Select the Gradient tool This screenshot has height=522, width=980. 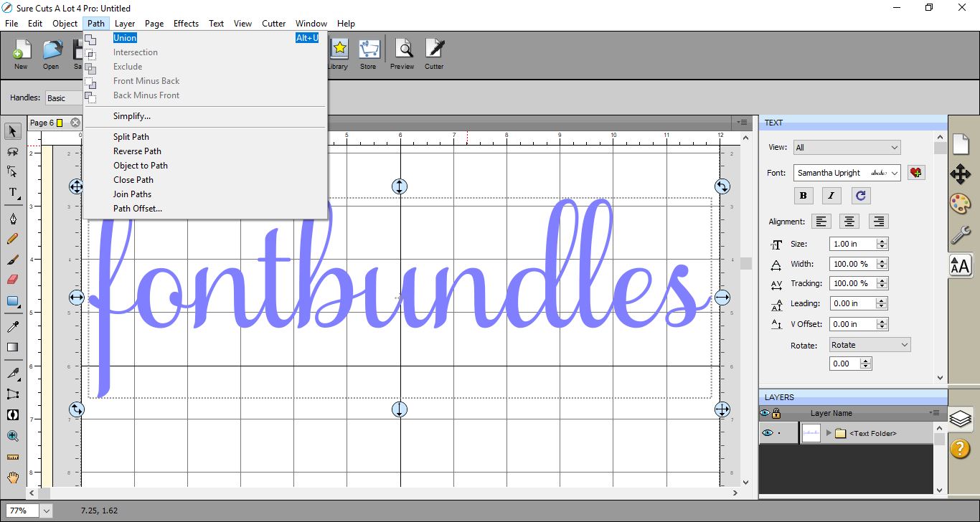(x=13, y=347)
